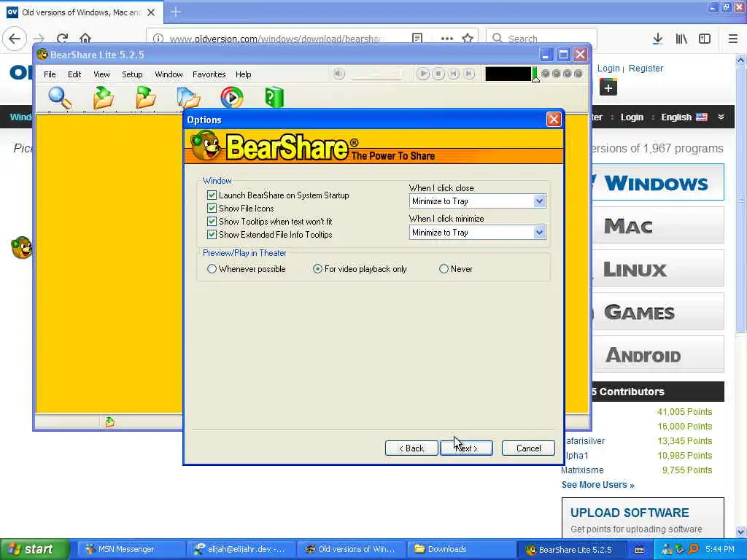747x560 pixels.
Task: Click the keyboard icon in the taskbar
Action: 639,550
